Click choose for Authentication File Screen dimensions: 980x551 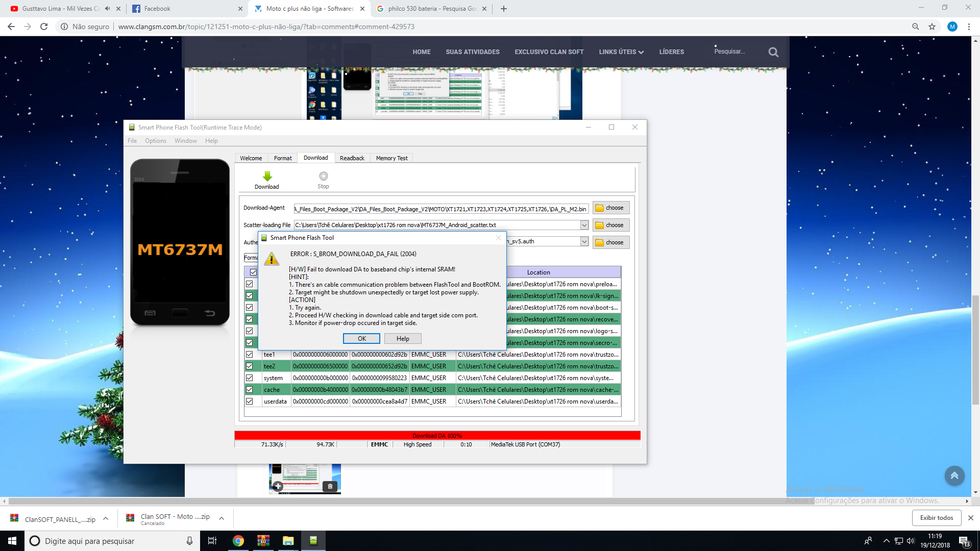(611, 242)
